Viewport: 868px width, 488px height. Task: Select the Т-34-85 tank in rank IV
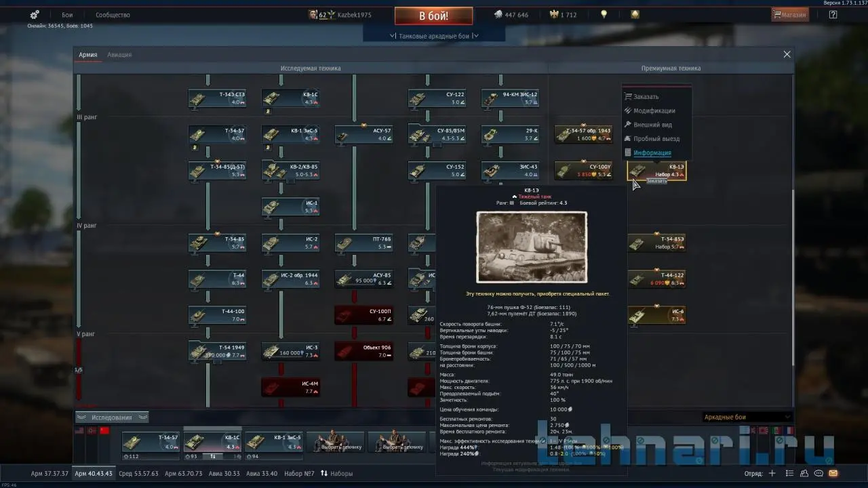[x=217, y=243]
